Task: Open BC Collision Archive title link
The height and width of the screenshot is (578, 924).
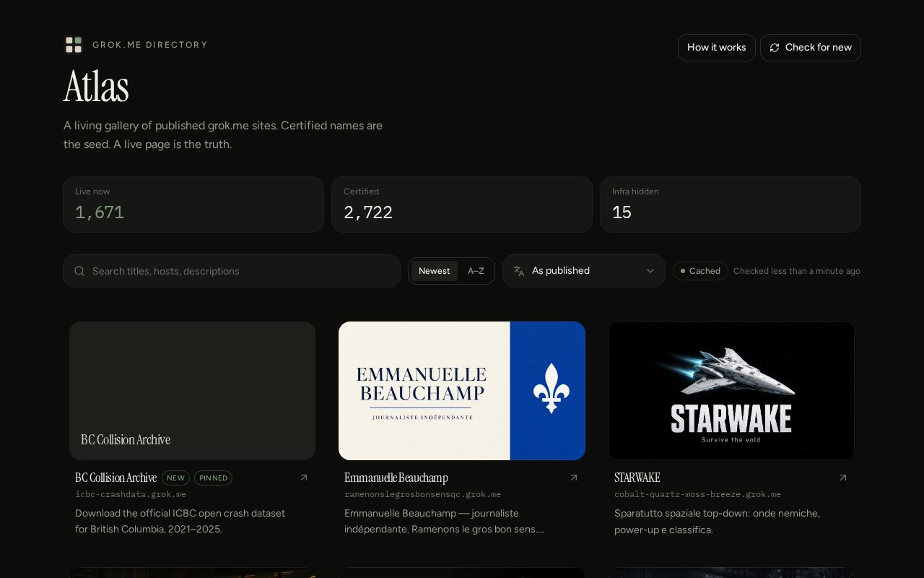Action: (x=115, y=478)
